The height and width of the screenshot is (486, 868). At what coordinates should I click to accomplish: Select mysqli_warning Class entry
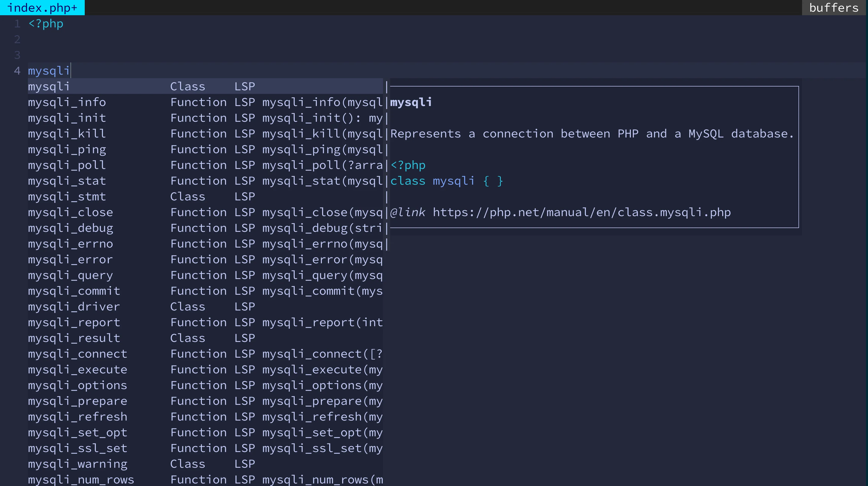(x=78, y=464)
